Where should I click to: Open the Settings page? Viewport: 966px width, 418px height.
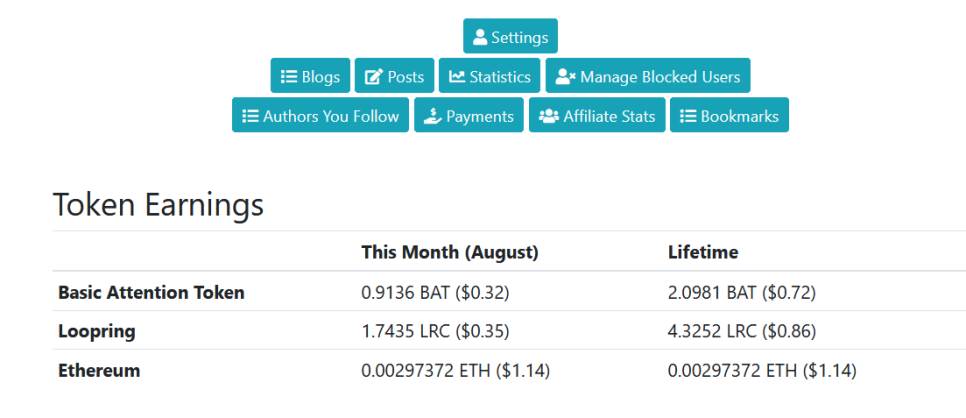coord(511,36)
